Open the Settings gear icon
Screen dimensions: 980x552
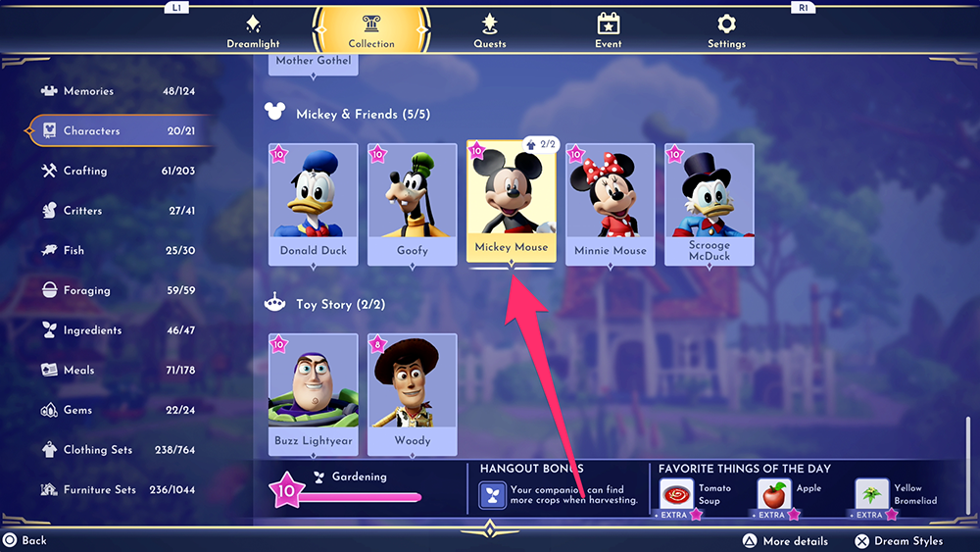726,24
